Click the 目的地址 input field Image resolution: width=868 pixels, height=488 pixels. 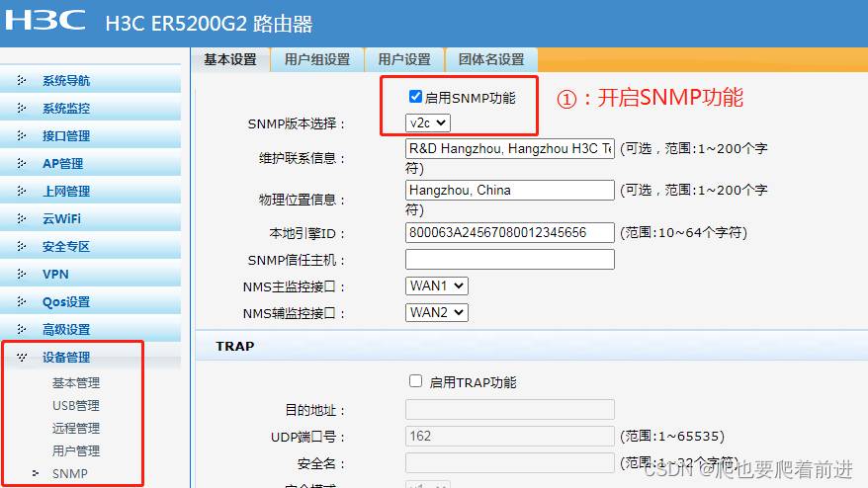[510, 409]
